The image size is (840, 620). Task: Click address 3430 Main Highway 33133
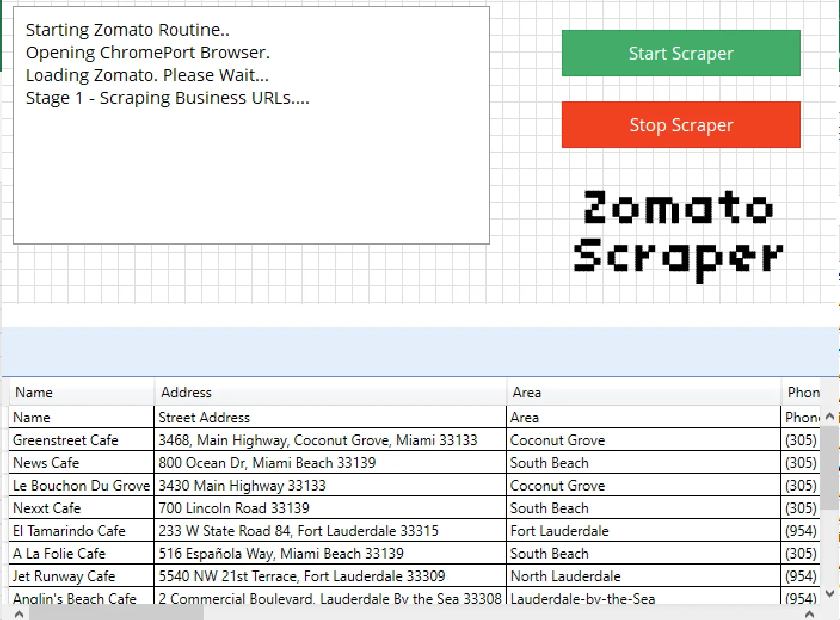[x=330, y=485]
